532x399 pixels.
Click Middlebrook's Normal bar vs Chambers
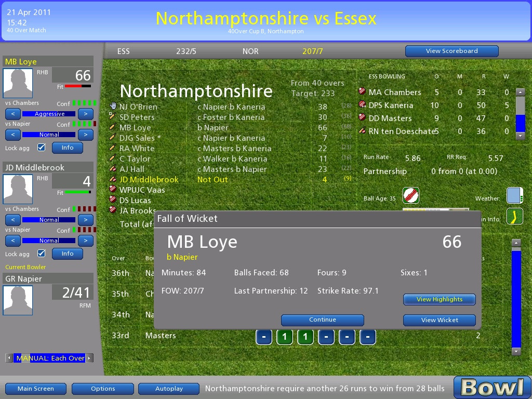point(49,220)
